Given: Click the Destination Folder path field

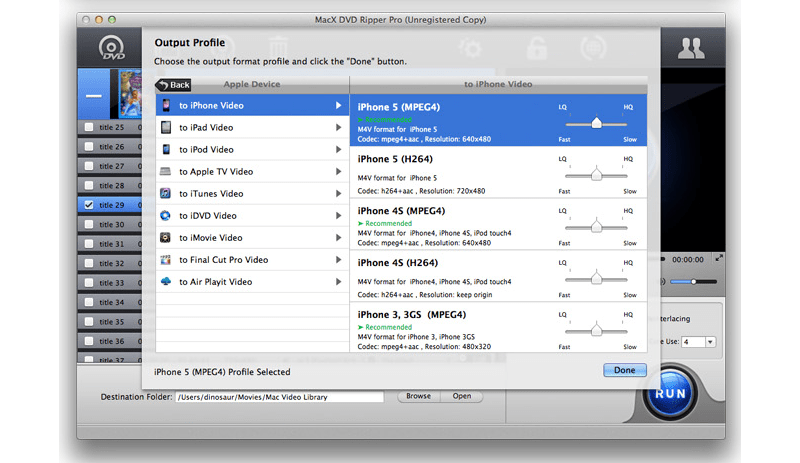Looking at the screenshot, I should point(280,397).
